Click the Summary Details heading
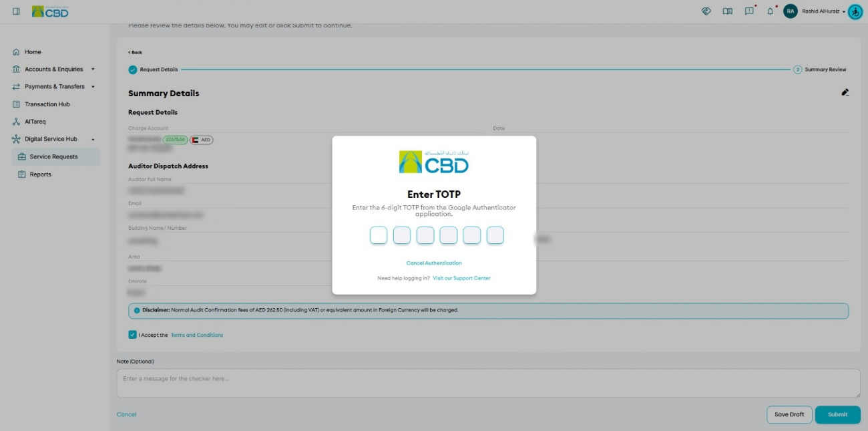Screen dimensions: 868x431 pyautogui.click(x=164, y=93)
